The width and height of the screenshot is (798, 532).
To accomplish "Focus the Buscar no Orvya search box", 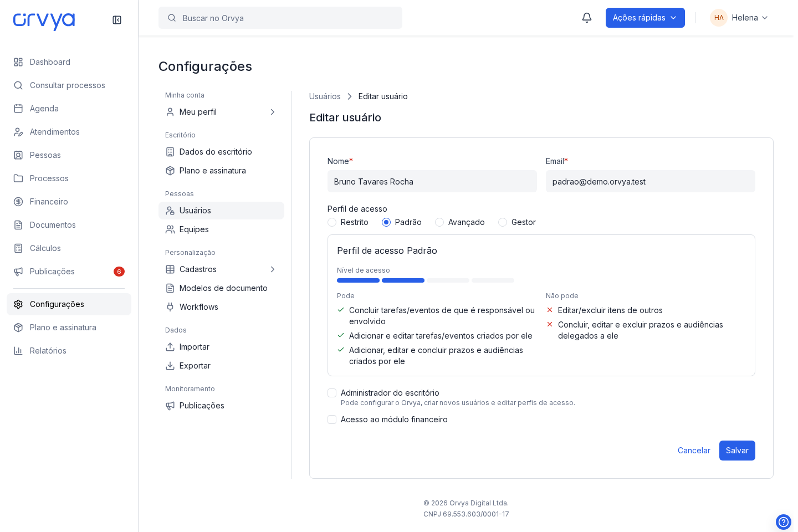I will (x=280, y=18).
